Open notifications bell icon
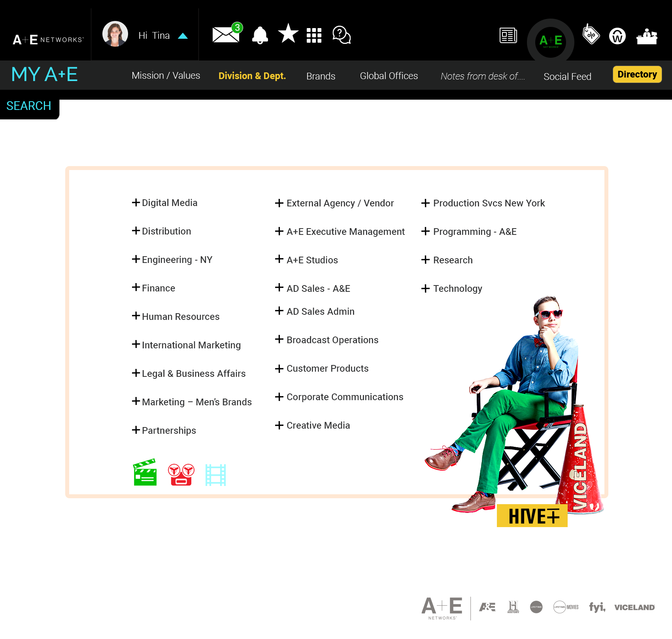 (260, 35)
